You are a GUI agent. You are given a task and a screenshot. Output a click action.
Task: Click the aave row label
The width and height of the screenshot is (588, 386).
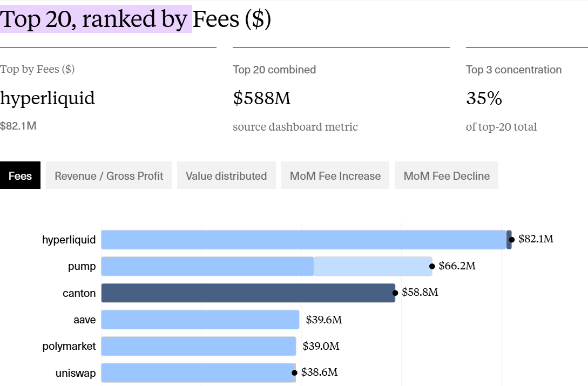coord(85,320)
